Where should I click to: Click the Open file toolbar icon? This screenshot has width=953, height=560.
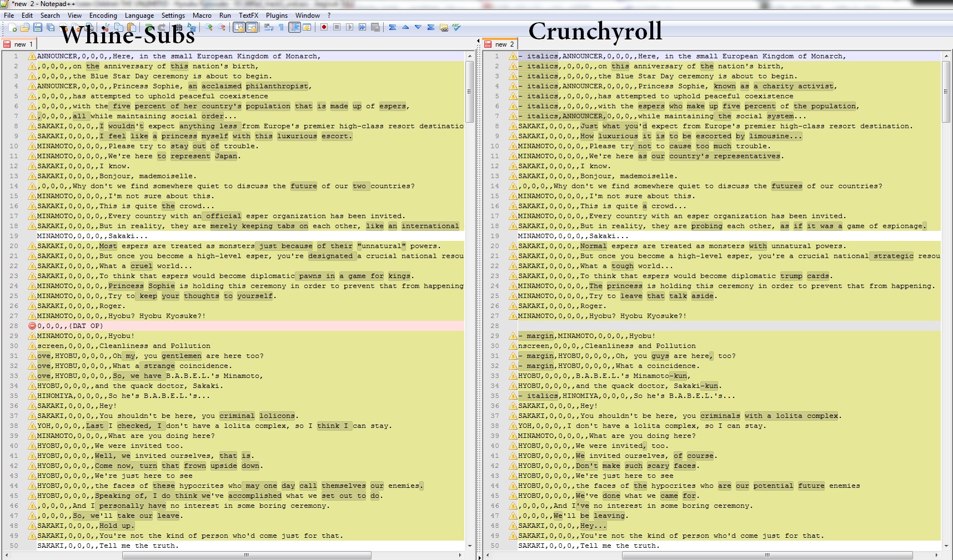pyautogui.click(x=25, y=27)
